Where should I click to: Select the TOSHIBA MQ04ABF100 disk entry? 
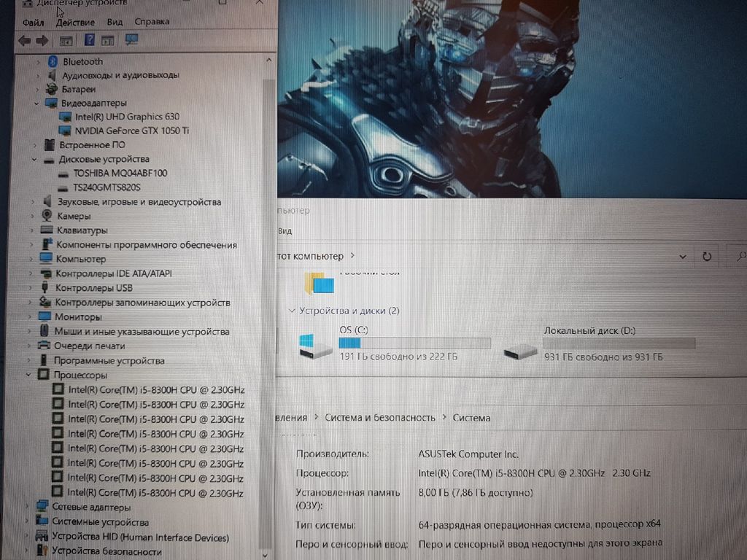[x=120, y=174]
